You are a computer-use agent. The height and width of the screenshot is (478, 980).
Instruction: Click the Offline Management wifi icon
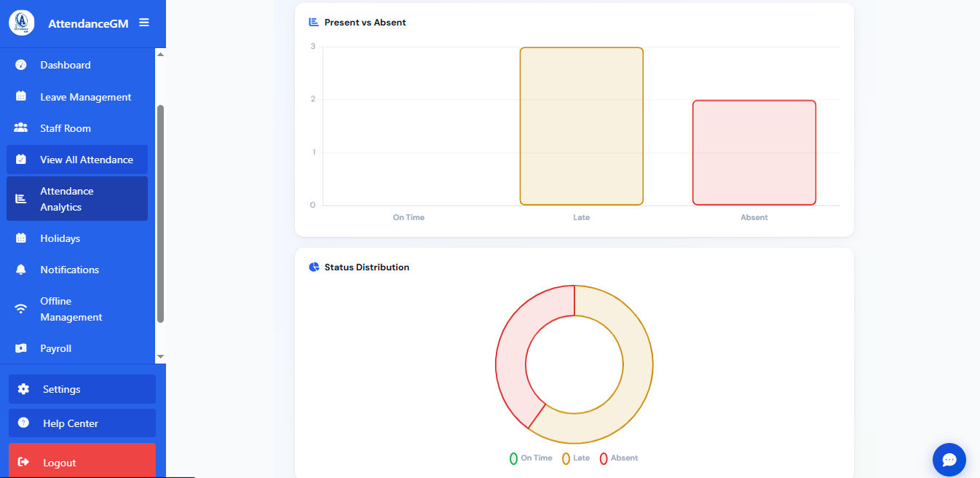tap(21, 308)
